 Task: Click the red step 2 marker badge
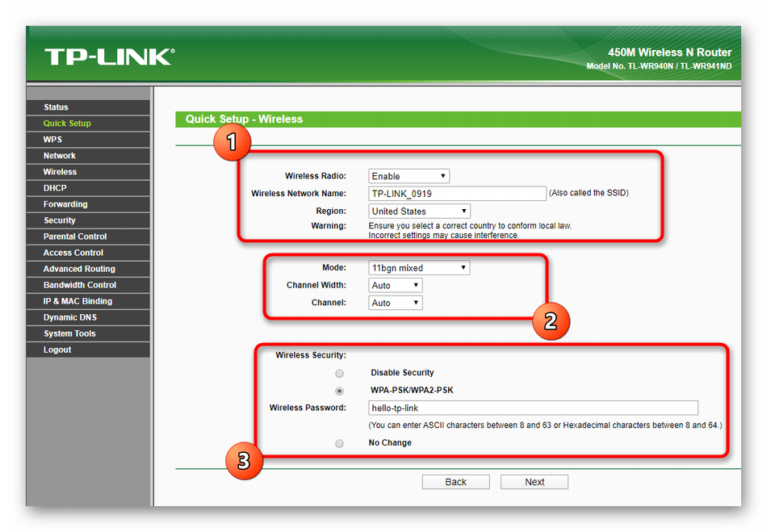point(550,320)
